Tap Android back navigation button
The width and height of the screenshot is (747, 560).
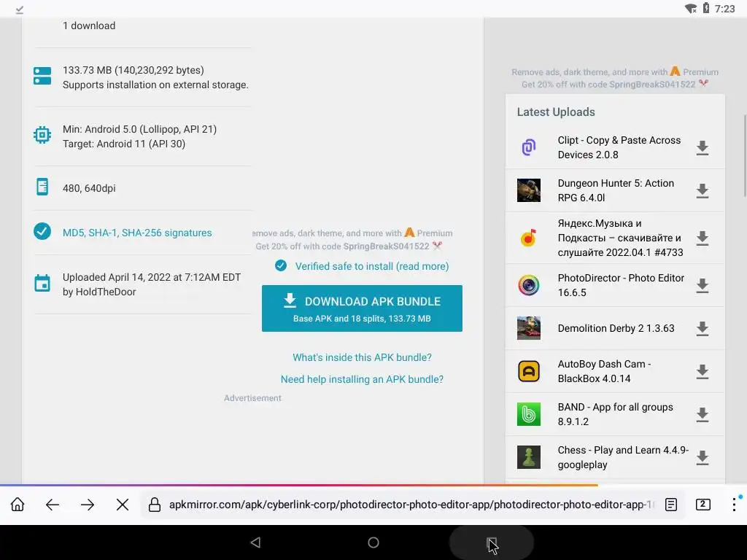pyautogui.click(x=256, y=542)
